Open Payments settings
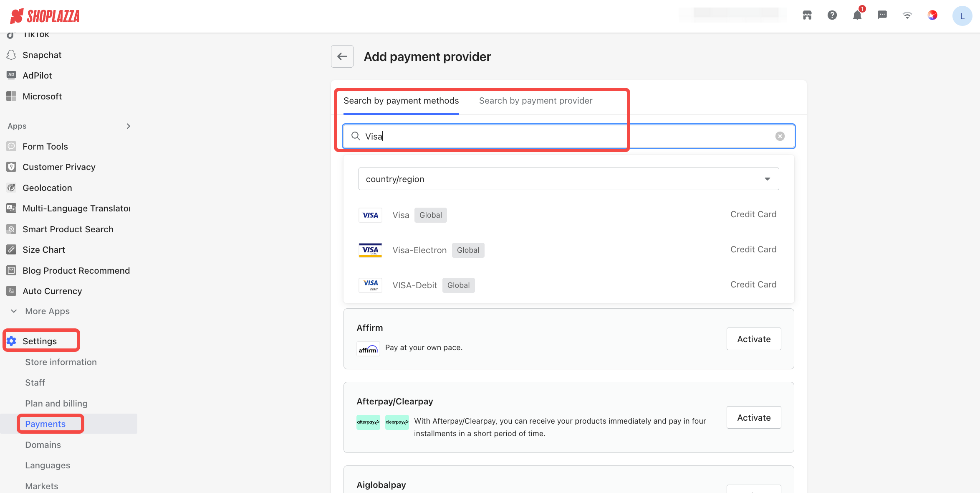The width and height of the screenshot is (980, 493). tap(45, 424)
